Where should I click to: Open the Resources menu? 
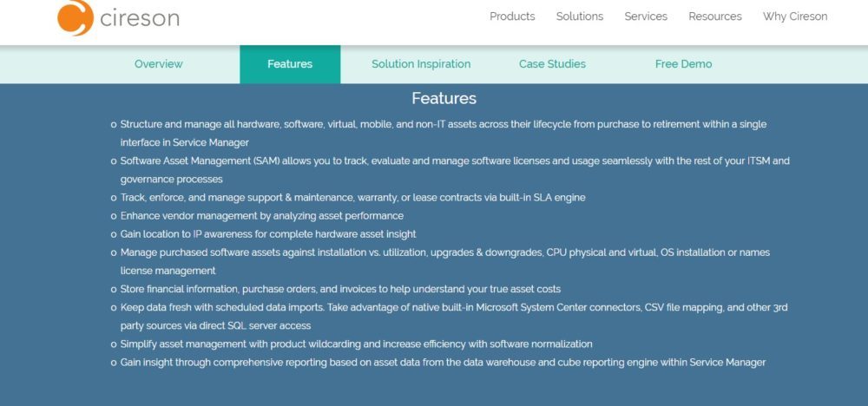715,16
